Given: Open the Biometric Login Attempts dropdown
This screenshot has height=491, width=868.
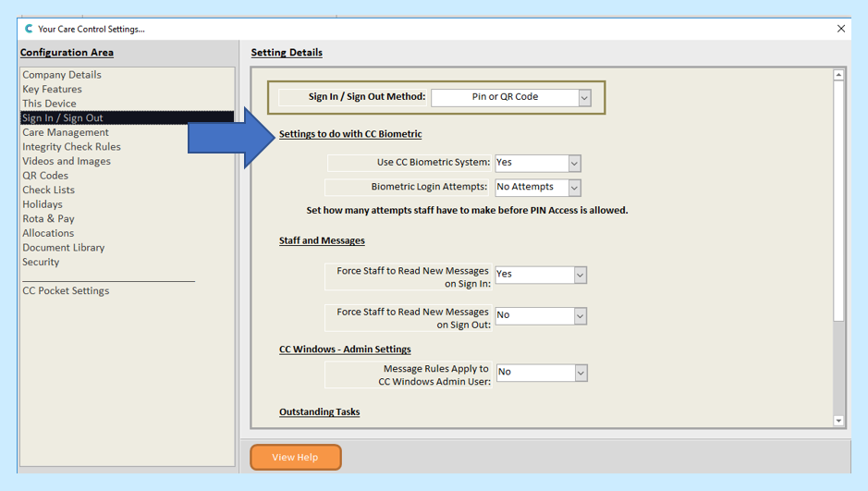Looking at the screenshot, I should pos(574,188).
